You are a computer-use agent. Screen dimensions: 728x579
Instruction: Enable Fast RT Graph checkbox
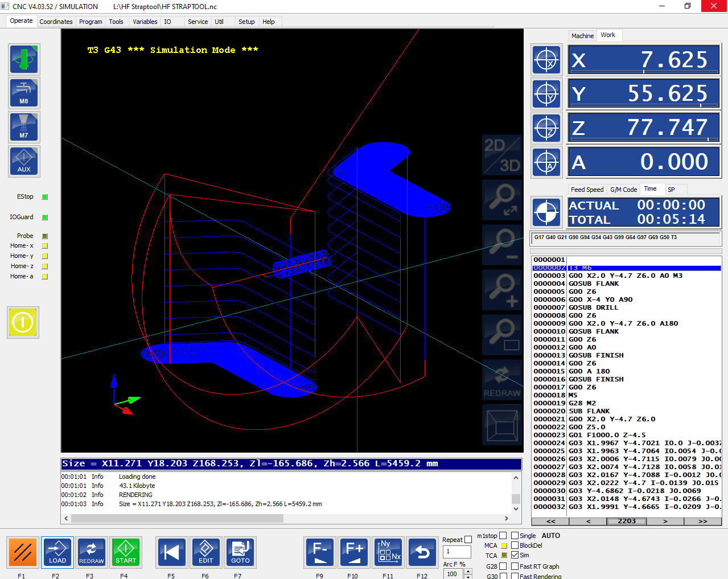[x=515, y=566]
